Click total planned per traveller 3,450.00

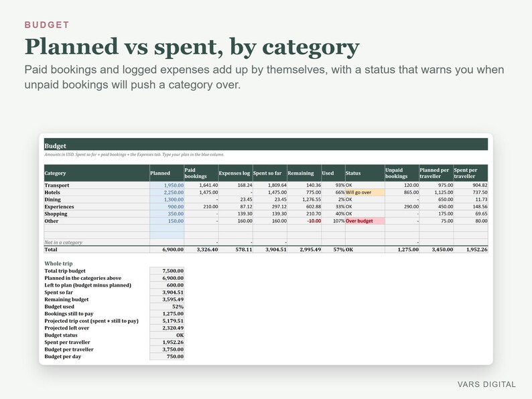click(436, 250)
